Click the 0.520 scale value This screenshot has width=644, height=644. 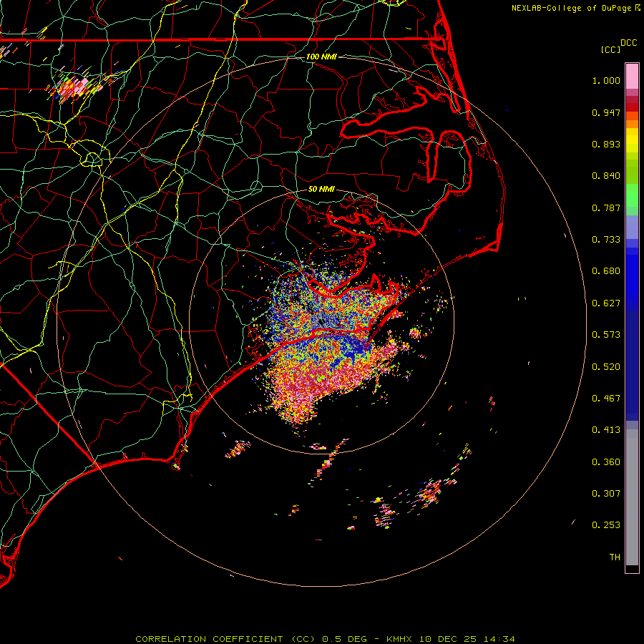pyautogui.click(x=606, y=367)
